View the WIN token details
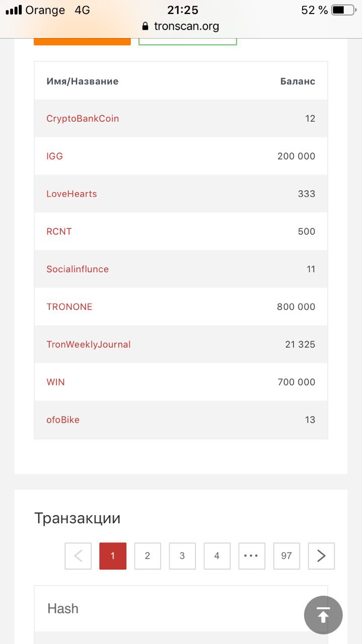362x644 pixels. (55, 382)
